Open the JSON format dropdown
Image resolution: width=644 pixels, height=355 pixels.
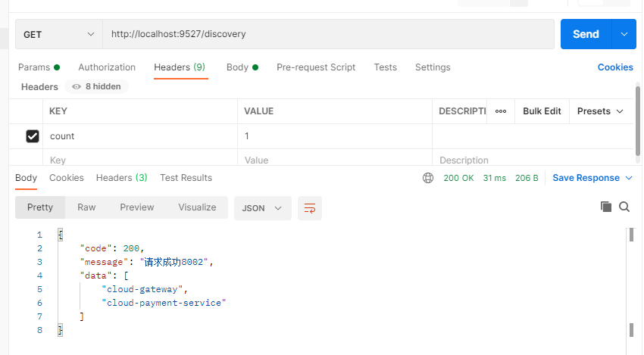coord(262,208)
